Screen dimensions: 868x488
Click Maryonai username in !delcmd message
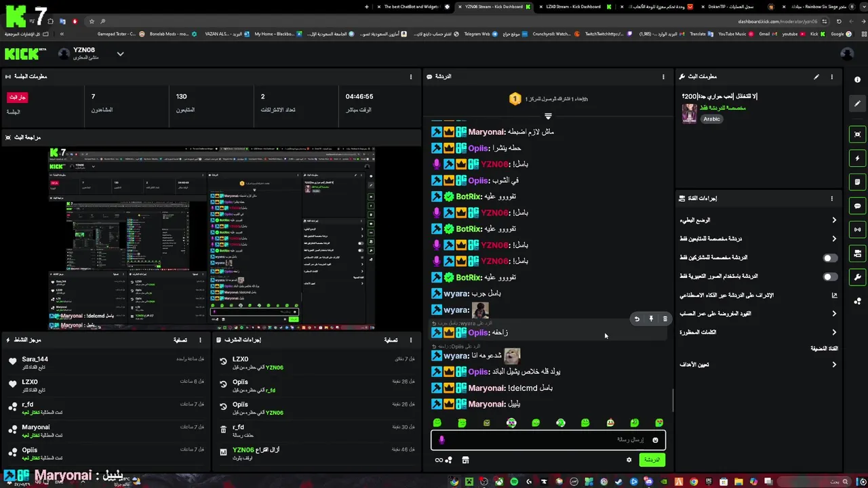(487, 388)
